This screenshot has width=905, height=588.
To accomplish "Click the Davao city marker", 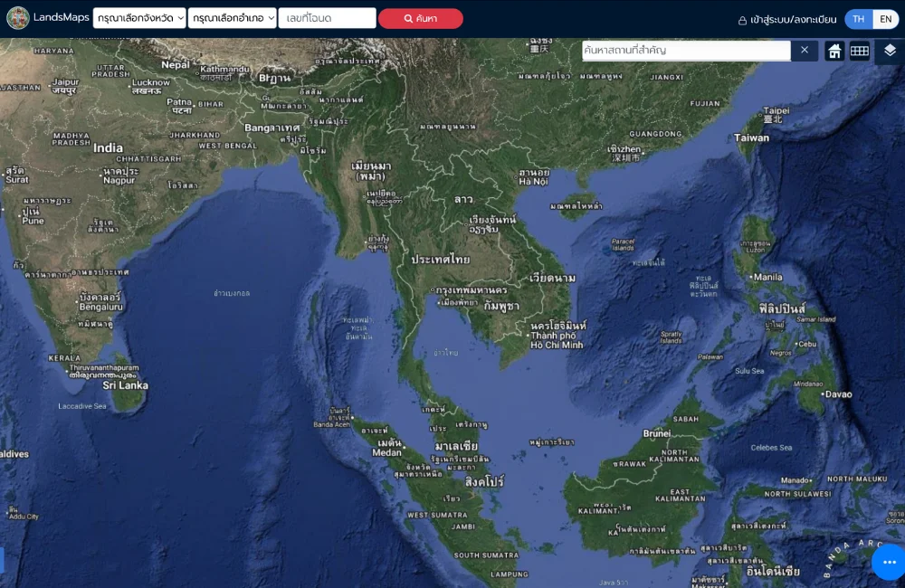I will pyautogui.click(x=823, y=394).
